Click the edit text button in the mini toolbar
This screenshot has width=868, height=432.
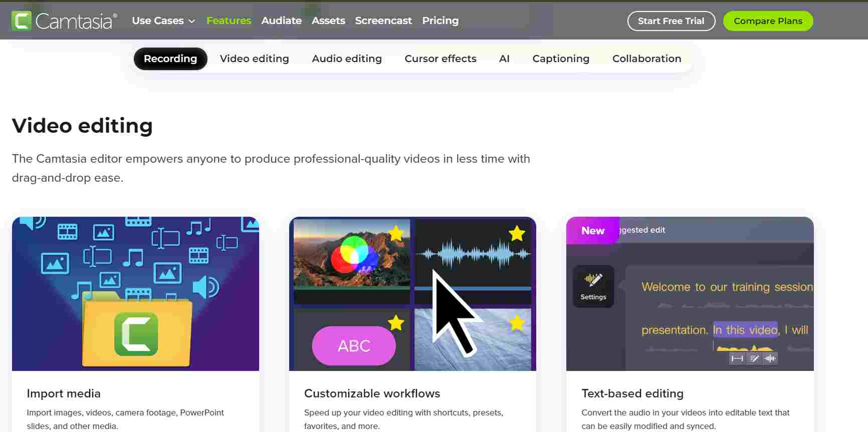coord(754,358)
